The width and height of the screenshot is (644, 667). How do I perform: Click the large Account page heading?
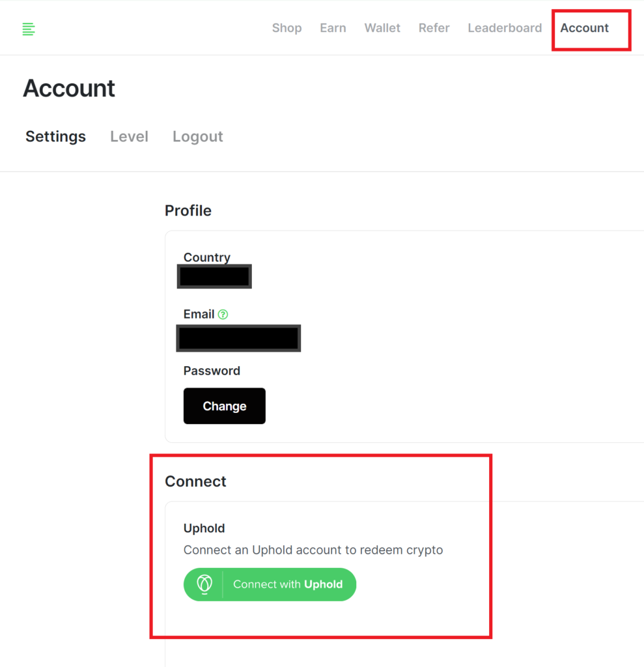point(69,89)
